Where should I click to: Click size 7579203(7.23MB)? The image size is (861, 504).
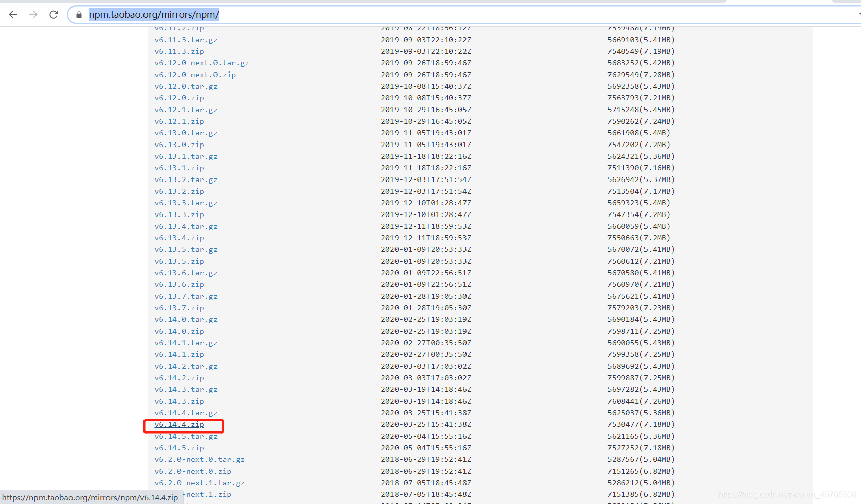[641, 308]
